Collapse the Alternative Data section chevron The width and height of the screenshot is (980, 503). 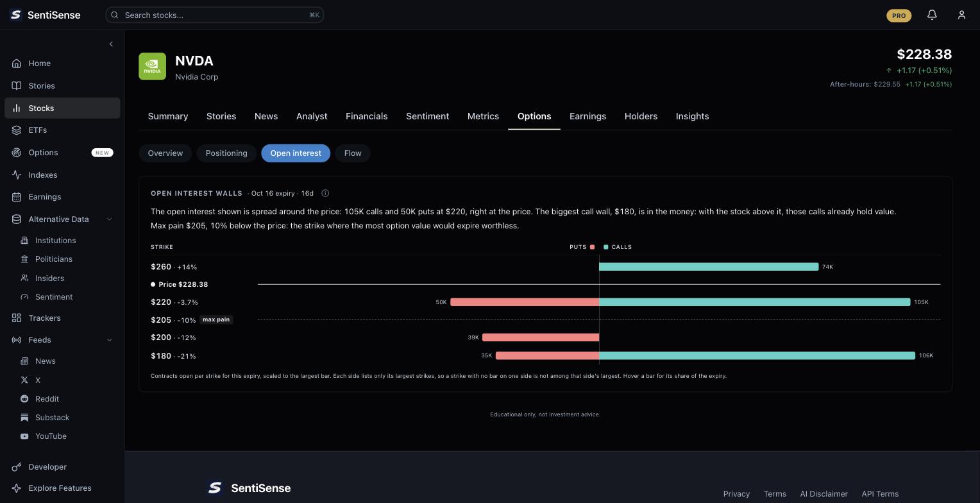[109, 219]
